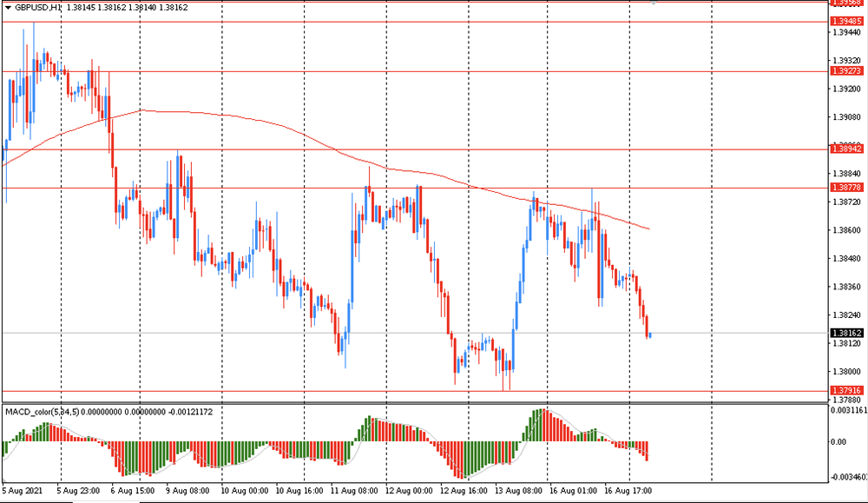Image resolution: width=868 pixels, height=503 pixels.
Task: Open the dropdown triangle beside GBPUSD,H1
Action: (8, 8)
